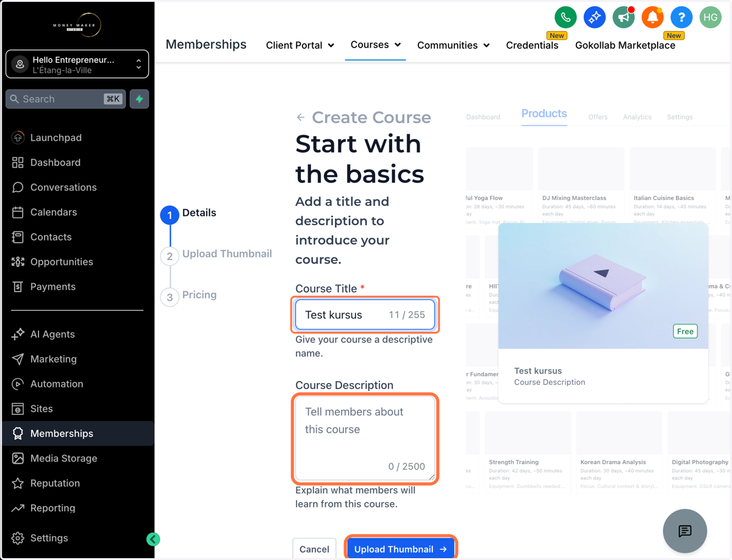Open the orange notifications bell
732x560 pixels.
click(x=652, y=17)
